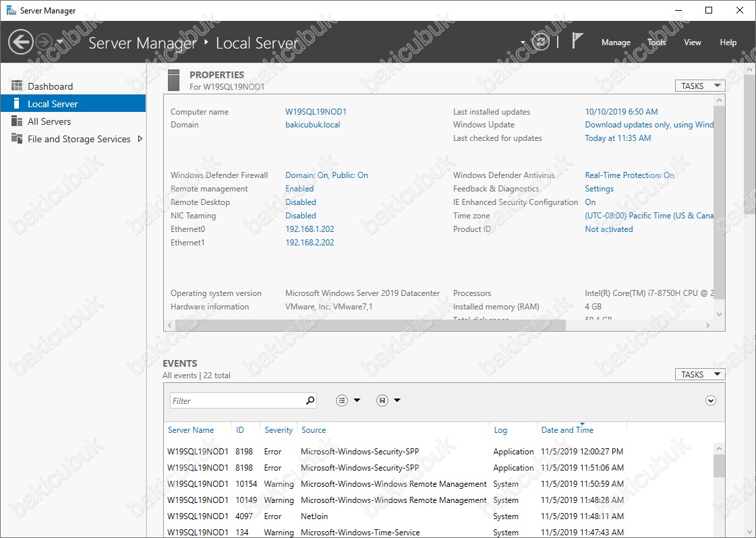Click the forward navigation arrow
The width and height of the screenshot is (756, 538).
pyautogui.click(x=44, y=42)
